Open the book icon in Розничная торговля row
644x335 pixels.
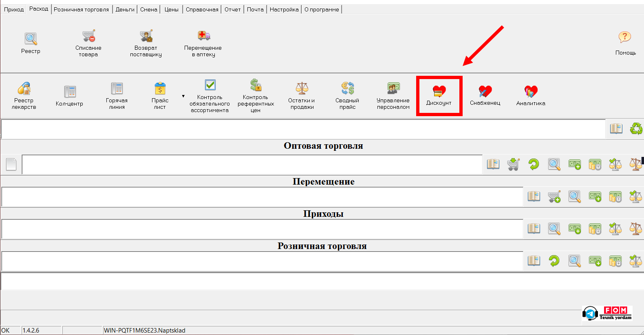pos(534,261)
